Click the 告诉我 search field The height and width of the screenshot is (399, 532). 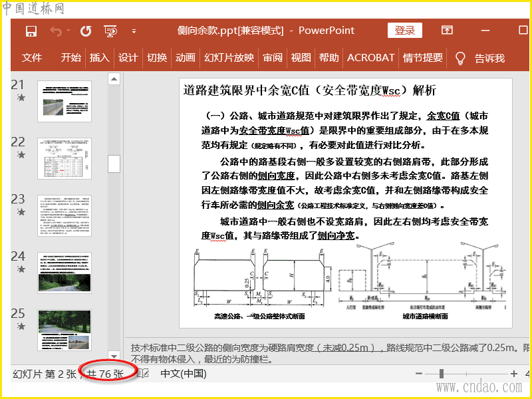click(489, 59)
